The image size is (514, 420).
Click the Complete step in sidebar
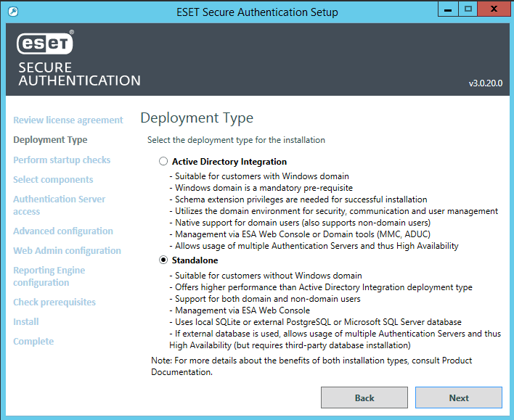pos(33,342)
